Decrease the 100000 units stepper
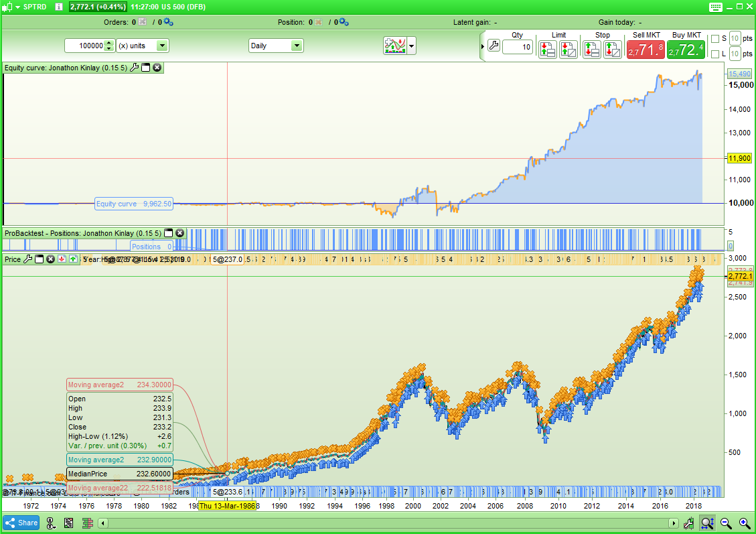The width and height of the screenshot is (756, 534). pyautogui.click(x=109, y=49)
